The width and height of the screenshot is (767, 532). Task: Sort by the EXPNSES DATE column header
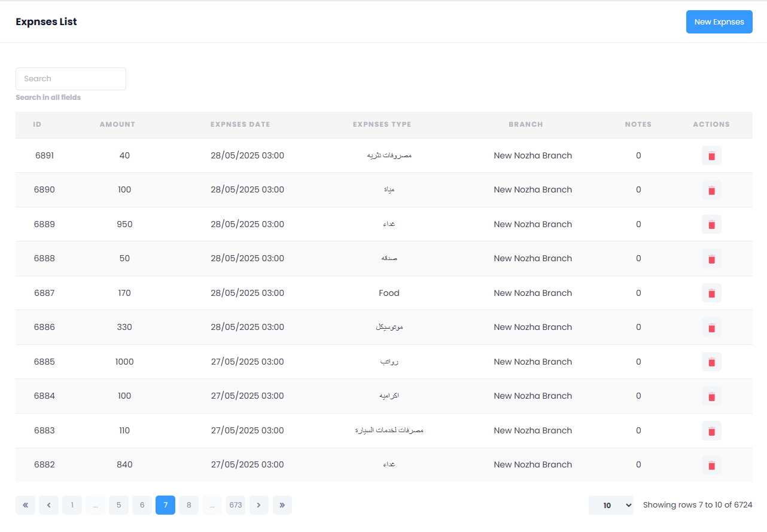pos(241,124)
